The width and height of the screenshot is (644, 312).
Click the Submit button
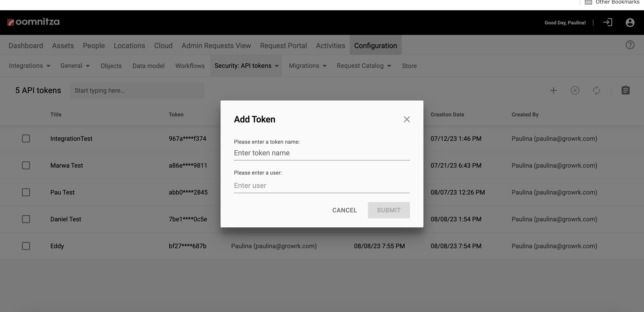coord(389,210)
